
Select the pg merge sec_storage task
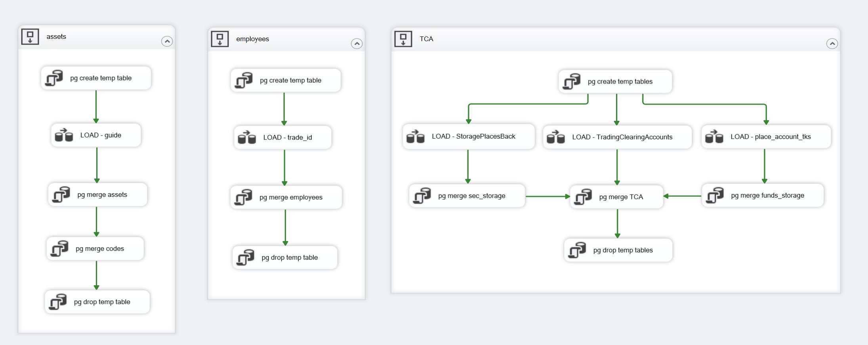pos(471,196)
